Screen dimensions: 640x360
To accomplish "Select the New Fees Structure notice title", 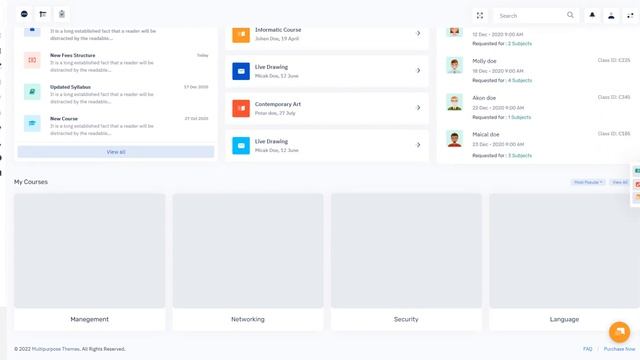I will point(73,55).
